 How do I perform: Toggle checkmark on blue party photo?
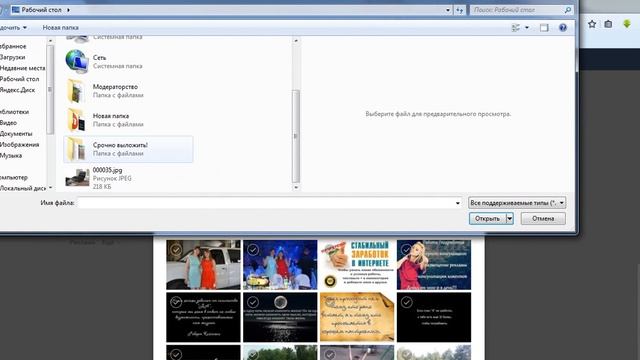(x=253, y=249)
